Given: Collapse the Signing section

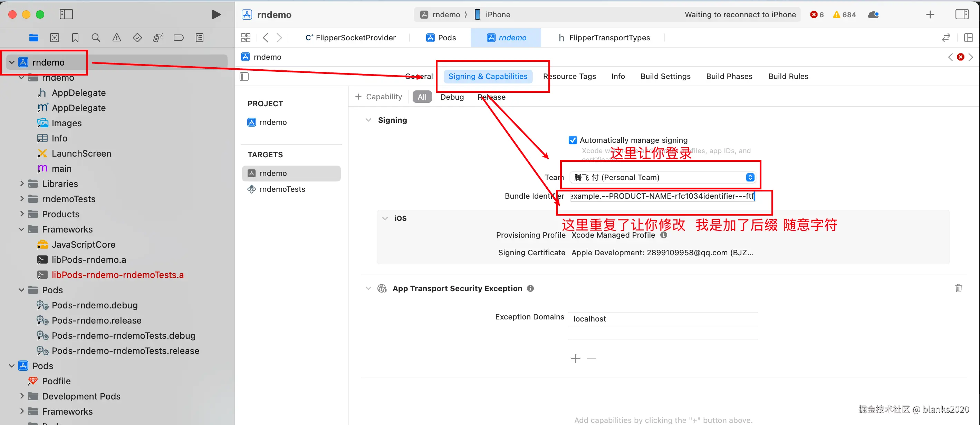Looking at the screenshot, I should (368, 120).
